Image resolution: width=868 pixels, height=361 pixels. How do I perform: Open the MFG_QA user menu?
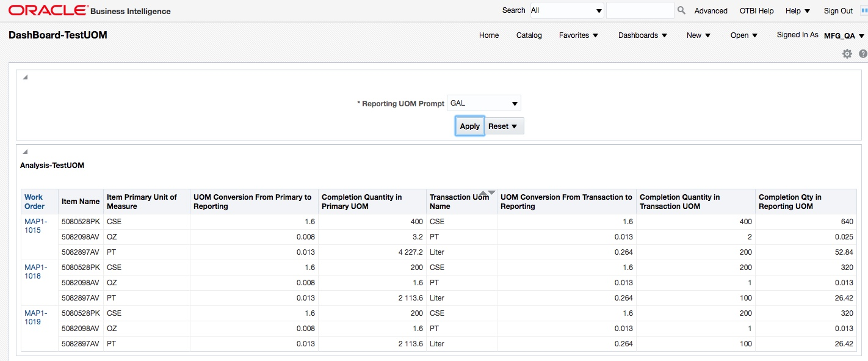point(844,36)
